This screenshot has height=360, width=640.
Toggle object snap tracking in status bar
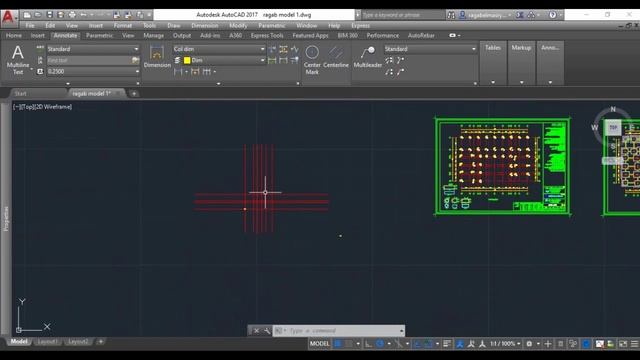click(417, 344)
